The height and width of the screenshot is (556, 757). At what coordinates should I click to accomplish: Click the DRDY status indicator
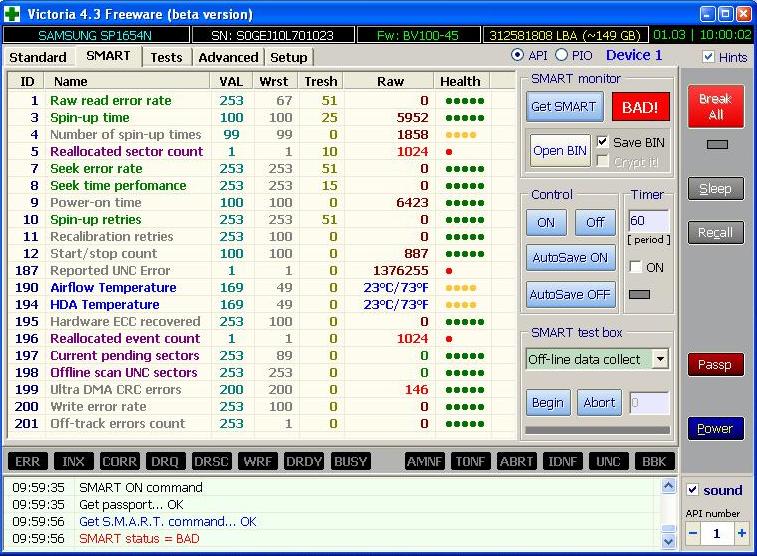[x=304, y=461]
